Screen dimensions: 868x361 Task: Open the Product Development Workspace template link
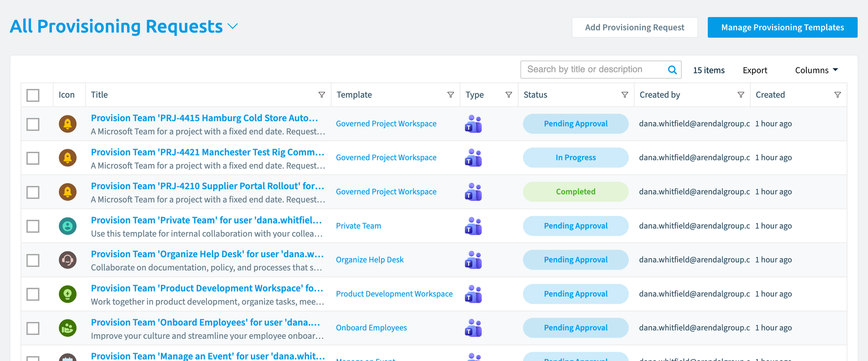394,294
